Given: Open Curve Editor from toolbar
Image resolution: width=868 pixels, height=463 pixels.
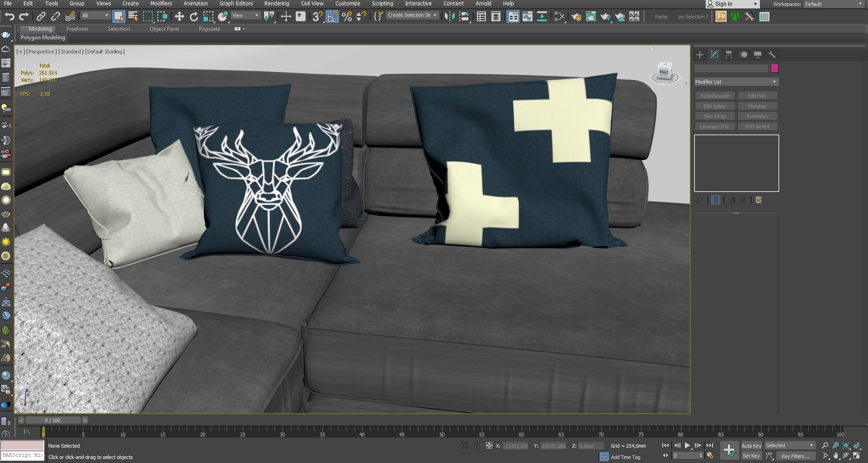Looking at the screenshot, I should 528,17.
